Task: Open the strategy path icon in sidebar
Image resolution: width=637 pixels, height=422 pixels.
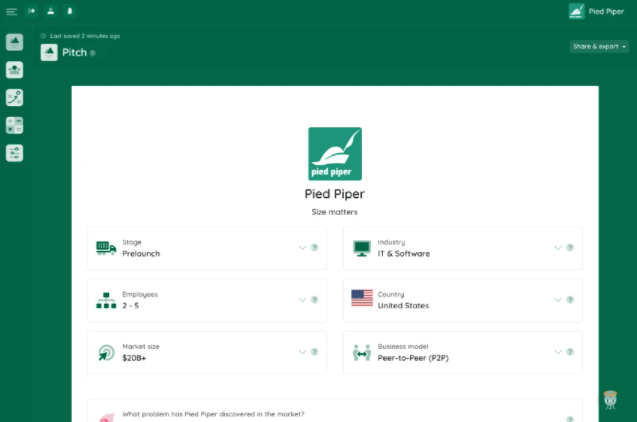Action: (14, 98)
